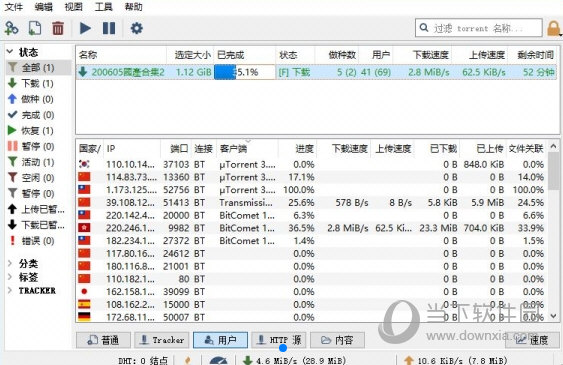Select the 错误 (0) status filter
Image resolution: width=563 pixels, height=365 pixels.
39,241
